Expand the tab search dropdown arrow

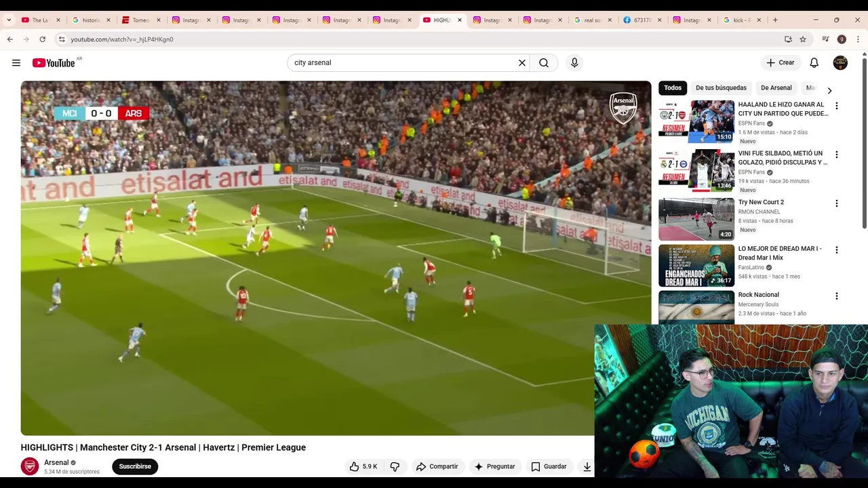tap(9, 20)
